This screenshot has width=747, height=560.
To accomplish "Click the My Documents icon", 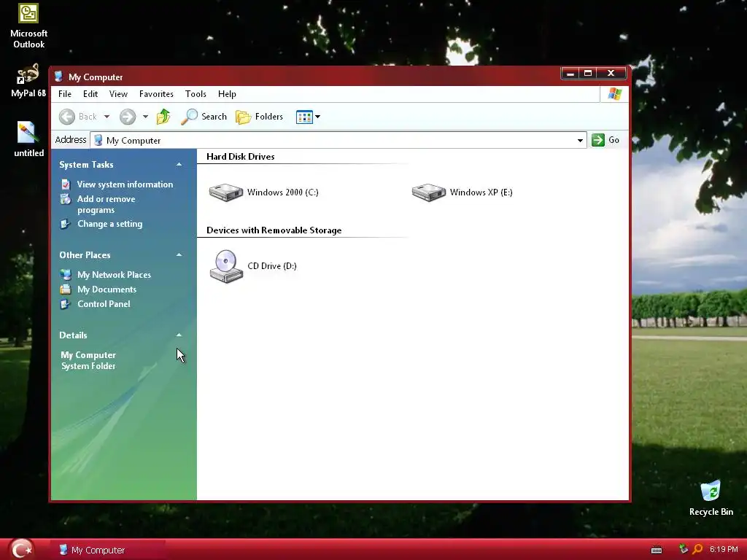I will pyautogui.click(x=66, y=289).
